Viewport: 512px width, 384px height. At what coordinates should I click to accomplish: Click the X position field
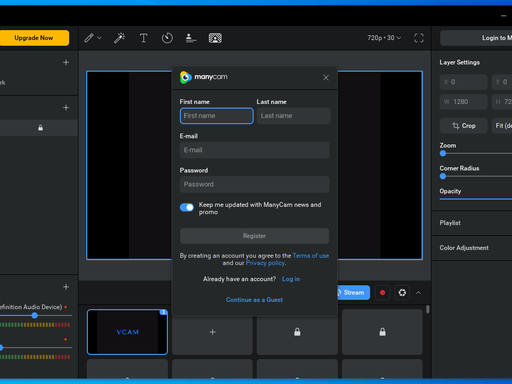(464, 82)
